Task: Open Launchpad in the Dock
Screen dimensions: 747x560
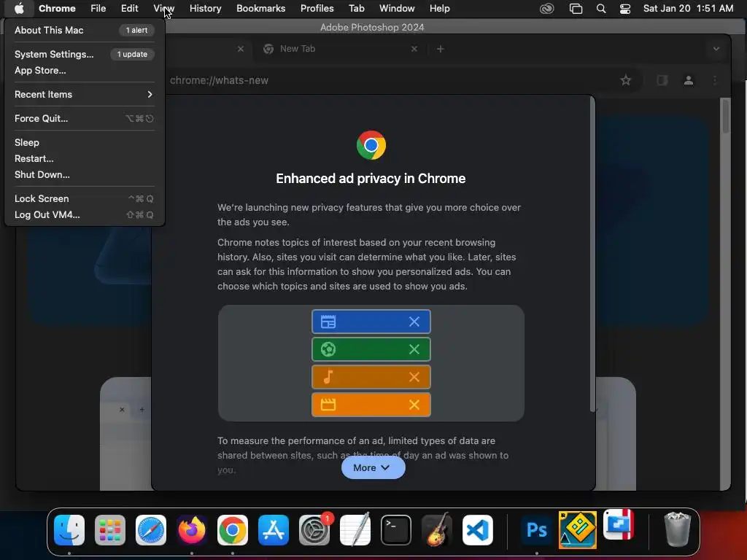Action: (x=110, y=529)
